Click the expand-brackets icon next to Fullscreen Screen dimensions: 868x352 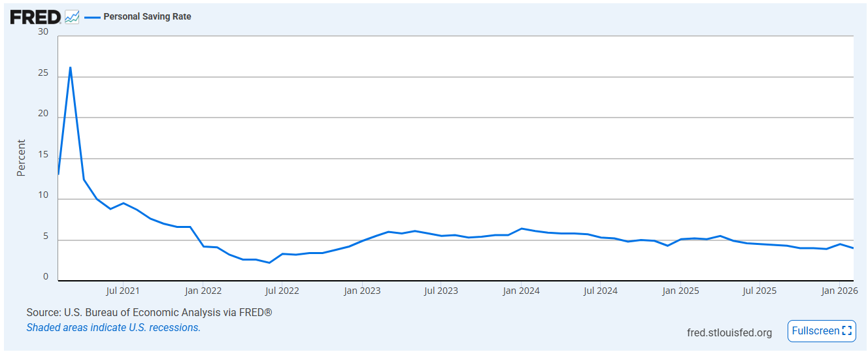pos(848,331)
